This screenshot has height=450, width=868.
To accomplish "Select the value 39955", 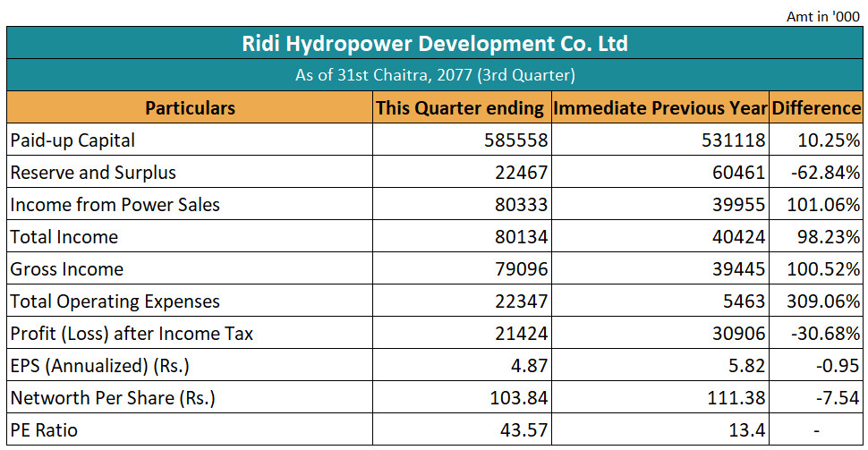I will (x=738, y=204).
